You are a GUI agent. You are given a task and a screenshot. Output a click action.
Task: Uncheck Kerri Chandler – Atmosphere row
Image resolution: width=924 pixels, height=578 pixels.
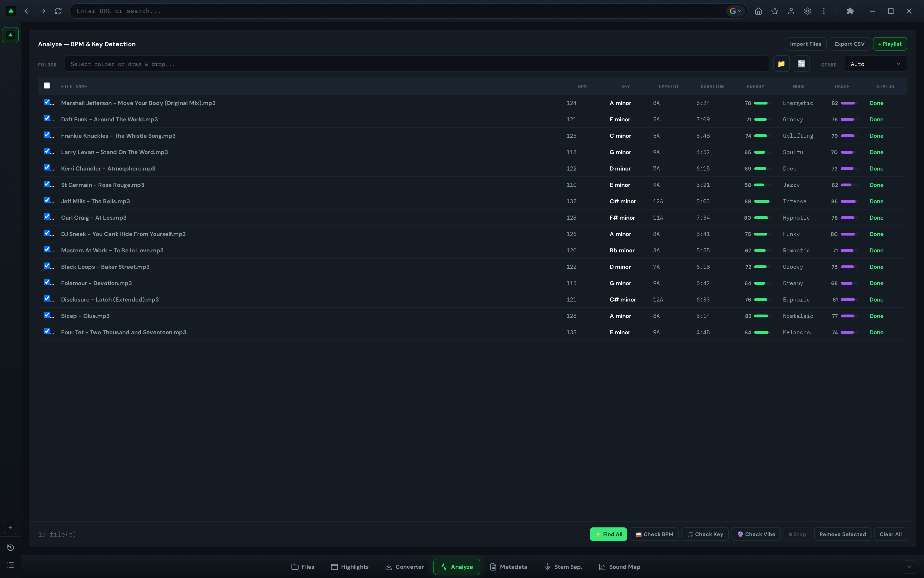(47, 168)
